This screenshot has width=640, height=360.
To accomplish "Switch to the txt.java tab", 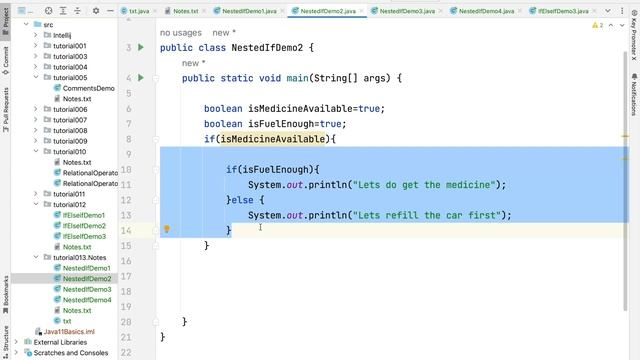I will pyautogui.click(x=139, y=11).
